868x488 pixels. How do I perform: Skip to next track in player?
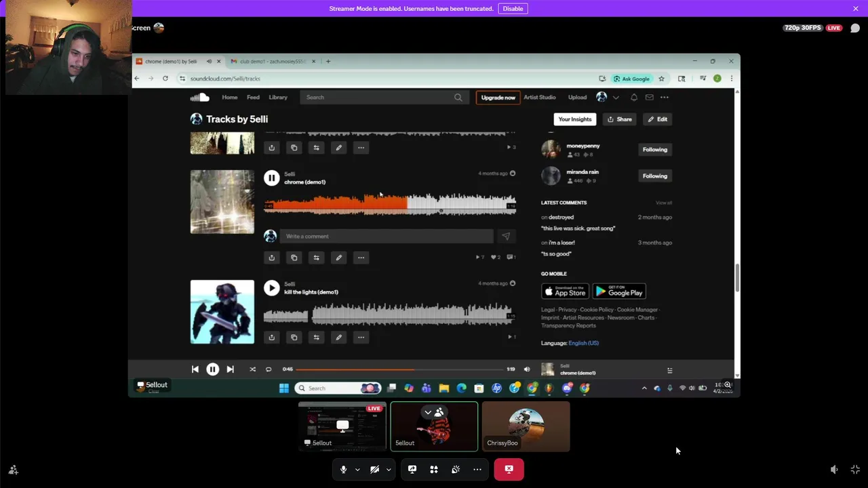click(x=231, y=369)
